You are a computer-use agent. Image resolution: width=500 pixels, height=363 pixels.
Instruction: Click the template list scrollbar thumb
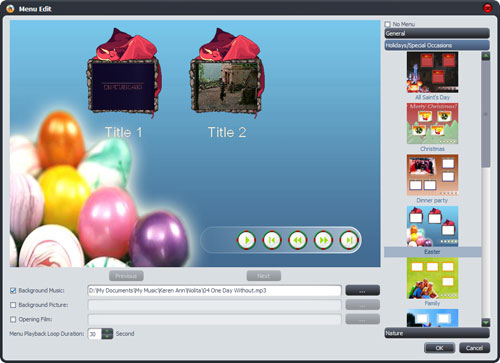(x=486, y=114)
